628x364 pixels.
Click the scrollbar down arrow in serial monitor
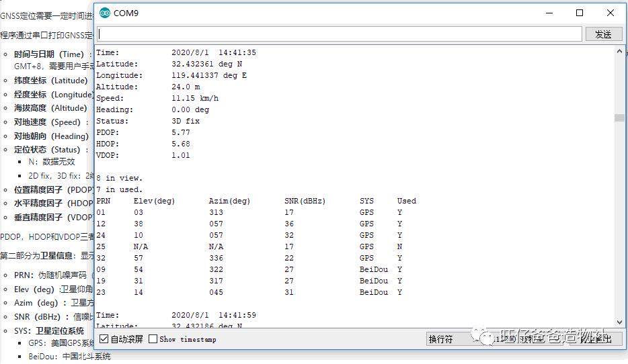(x=619, y=322)
